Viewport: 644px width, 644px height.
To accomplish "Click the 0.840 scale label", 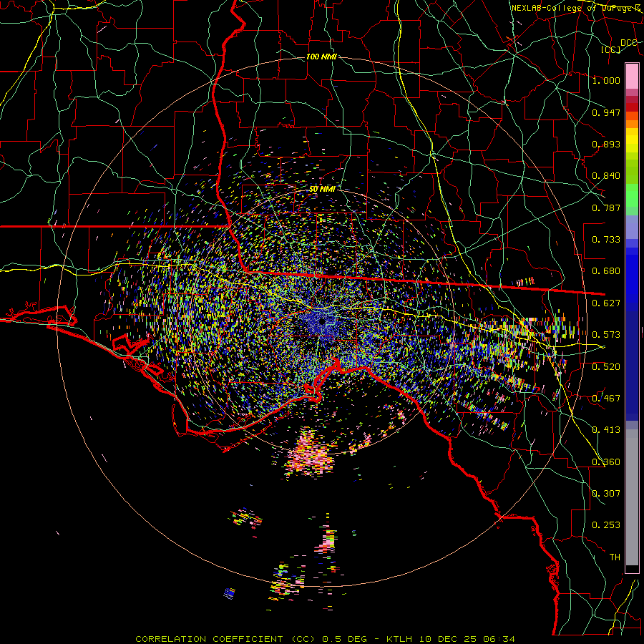I will tap(606, 176).
